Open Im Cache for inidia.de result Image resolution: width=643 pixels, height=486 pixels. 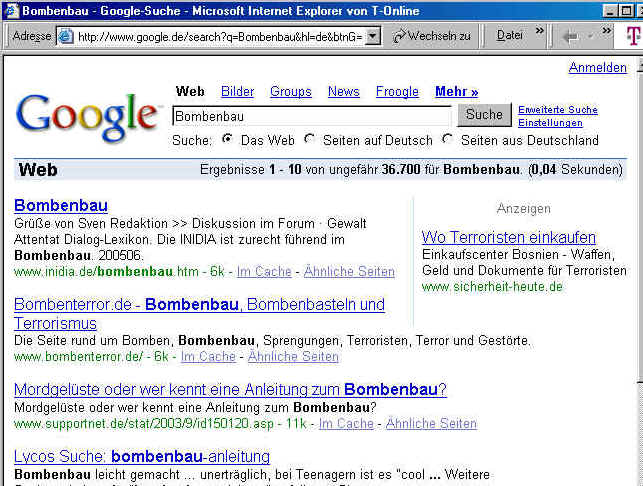[x=264, y=272]
